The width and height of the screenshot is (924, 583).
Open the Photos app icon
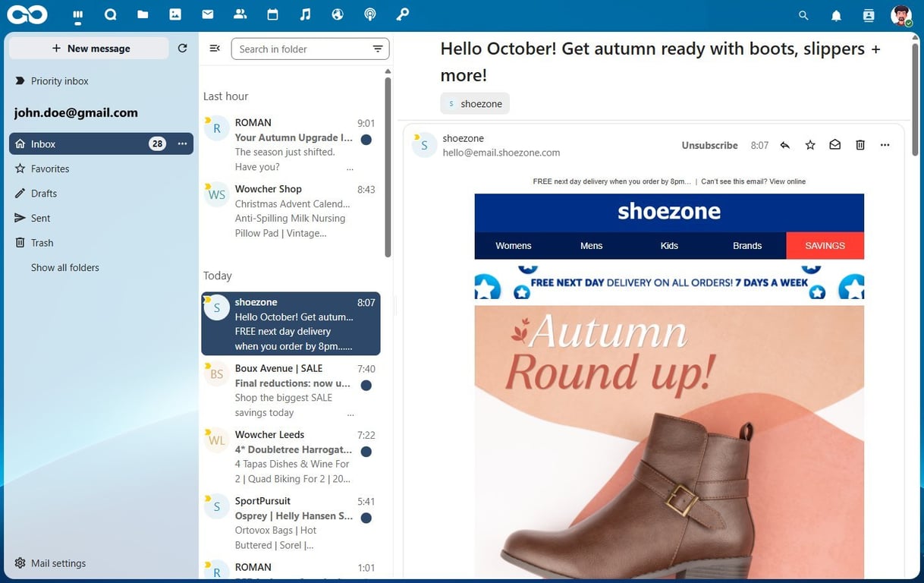pos(175,14)
